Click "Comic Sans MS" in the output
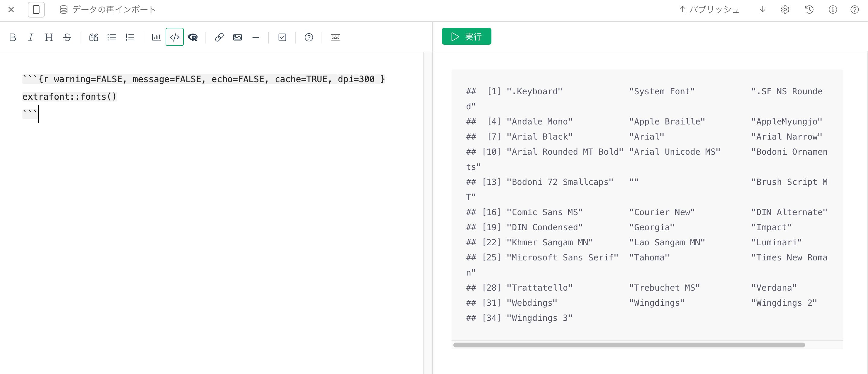Image resolution: width=868 pixels, height=374 pixels. (x=545, y=212)
